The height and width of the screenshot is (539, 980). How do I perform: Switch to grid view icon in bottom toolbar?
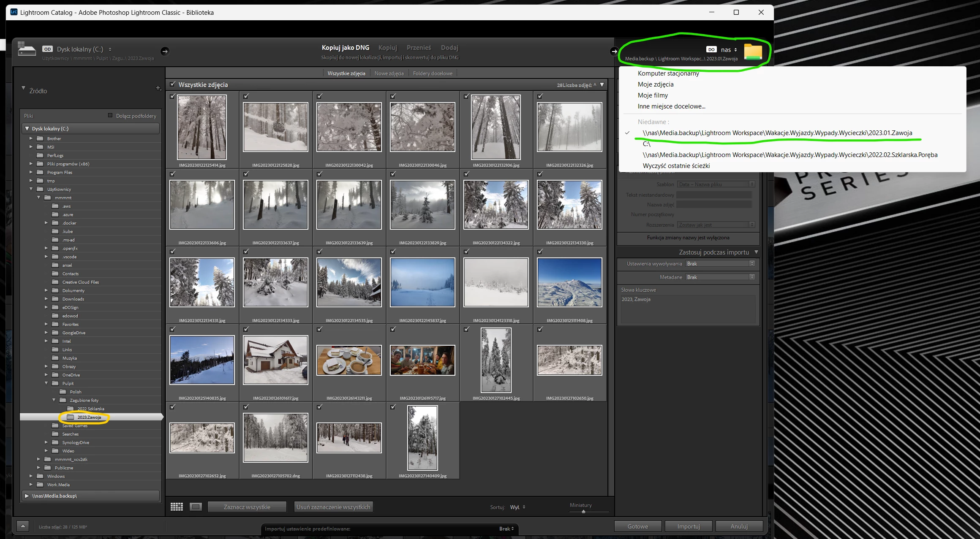(177, 507)
